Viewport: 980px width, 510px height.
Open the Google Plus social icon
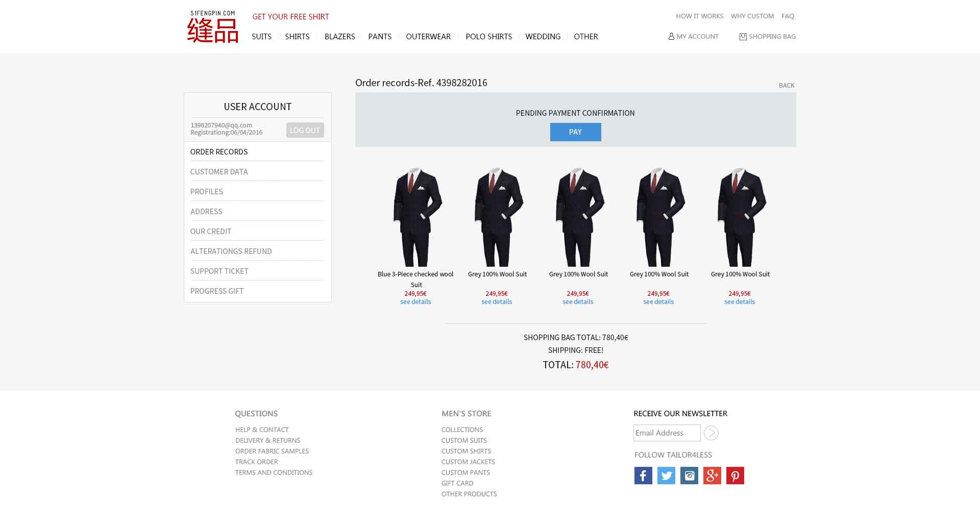tap(712, 475)
